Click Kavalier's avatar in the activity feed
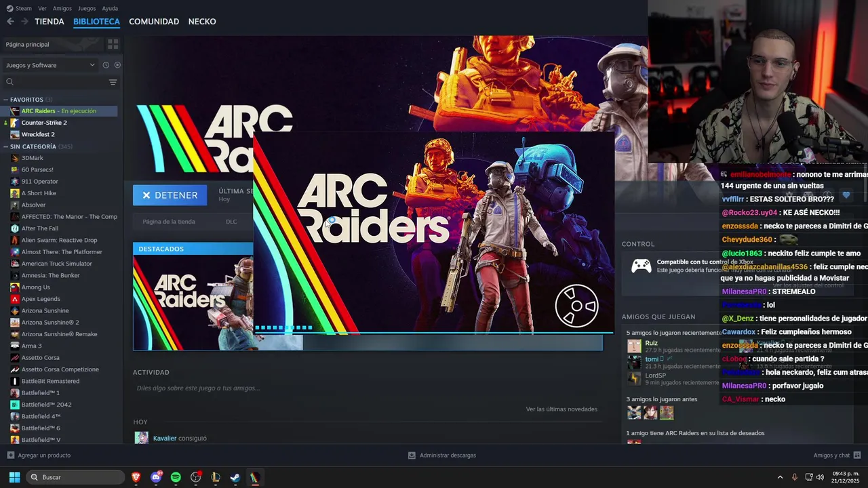Viewport: 868px width, 488px height. pyautogui.click(x=142, y=438)
